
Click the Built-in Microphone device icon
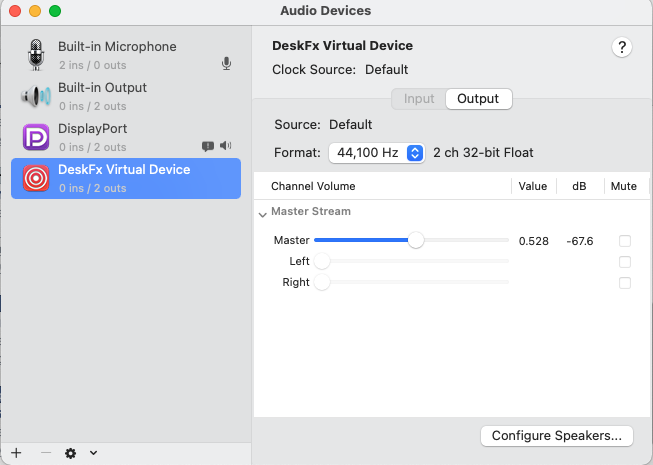click(x=36, y=55)
